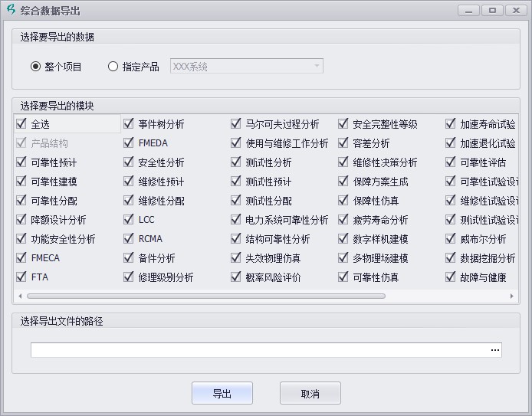Image resolution: width=532 pixels, height=416 pixels.
Task: Click the horizontal scrollbar left arrow
Action: point(19,296)
